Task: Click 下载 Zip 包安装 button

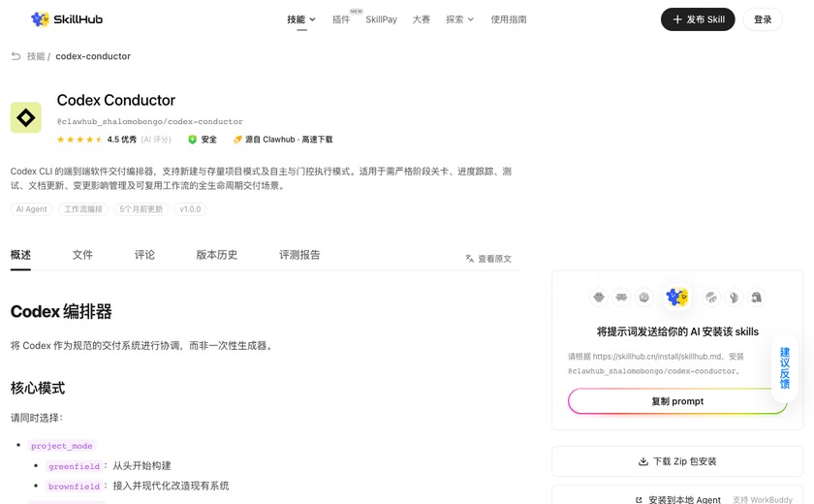Action: click(677, 461)
